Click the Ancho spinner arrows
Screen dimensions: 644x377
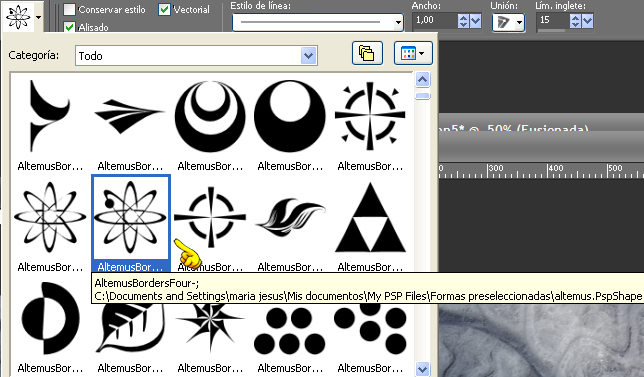(x=463, y=21)
